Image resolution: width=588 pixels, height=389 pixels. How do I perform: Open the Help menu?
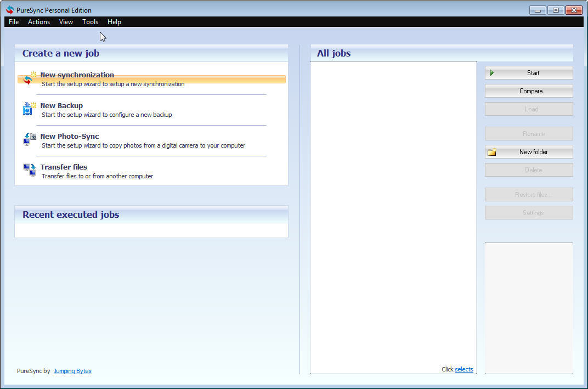[114, 22]
